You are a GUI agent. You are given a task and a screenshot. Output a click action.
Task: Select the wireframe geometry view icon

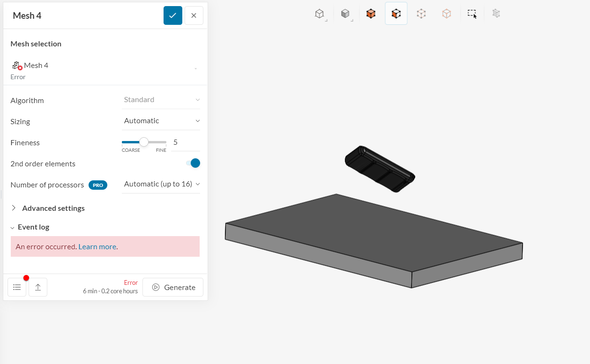320,14
